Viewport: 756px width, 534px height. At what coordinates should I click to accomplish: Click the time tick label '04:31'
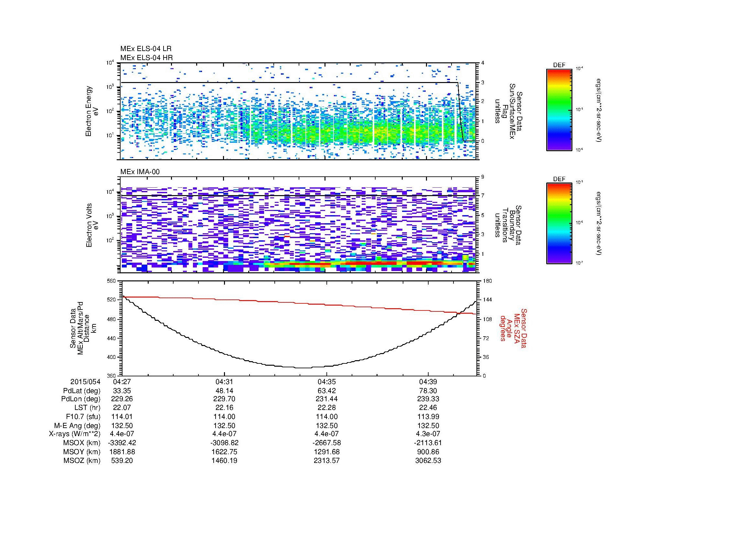coord(224,382)
